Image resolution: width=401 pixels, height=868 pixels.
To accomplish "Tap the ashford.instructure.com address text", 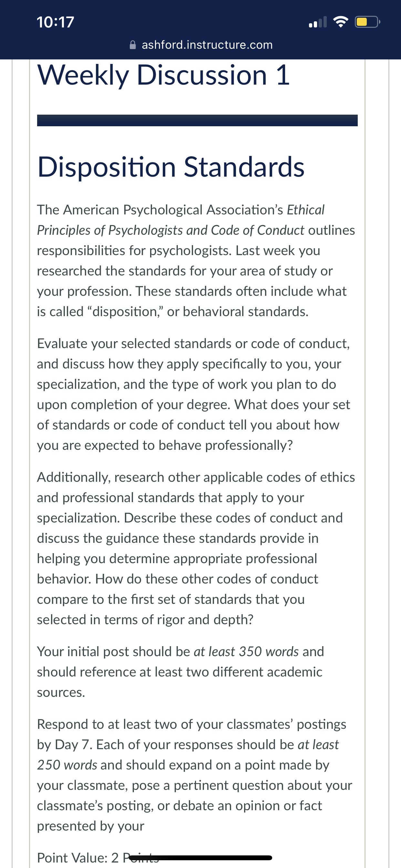I will [x=207, y=45].
